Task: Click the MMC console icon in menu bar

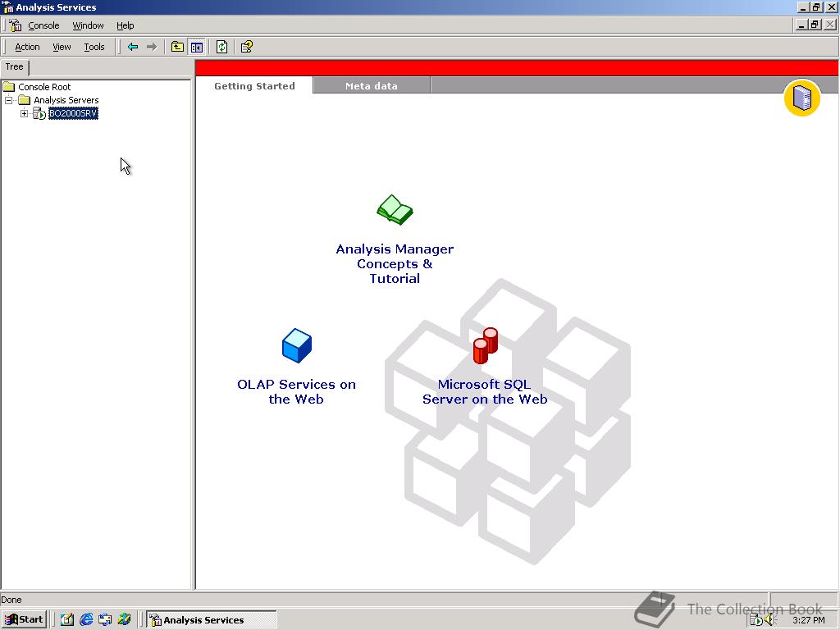Action: [x=15, y=25]
